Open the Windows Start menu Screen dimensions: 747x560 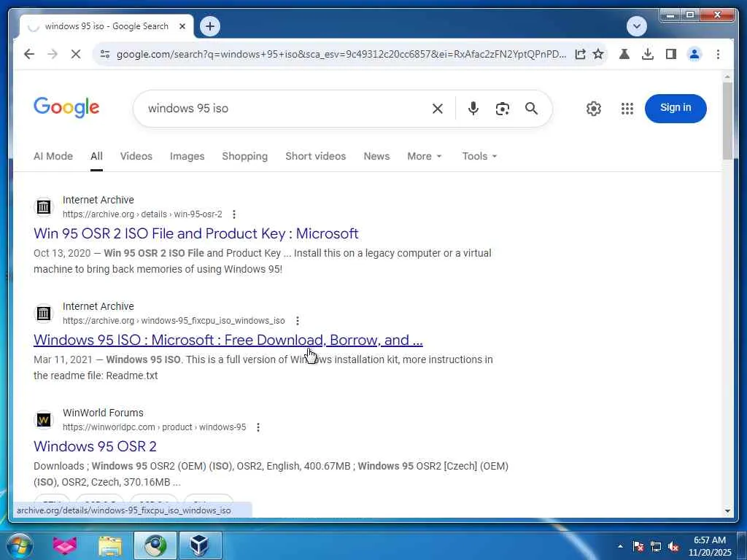tap(20, 545)
